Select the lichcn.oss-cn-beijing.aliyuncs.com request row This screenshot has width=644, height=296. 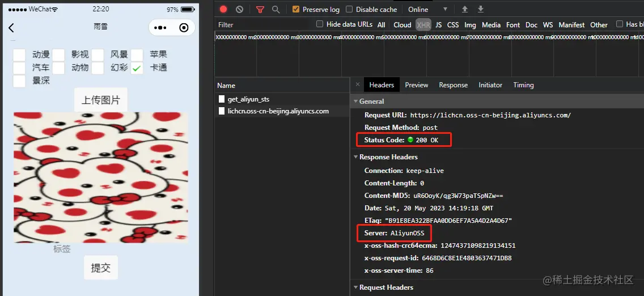pyautogui.click(x=282, y=111)
